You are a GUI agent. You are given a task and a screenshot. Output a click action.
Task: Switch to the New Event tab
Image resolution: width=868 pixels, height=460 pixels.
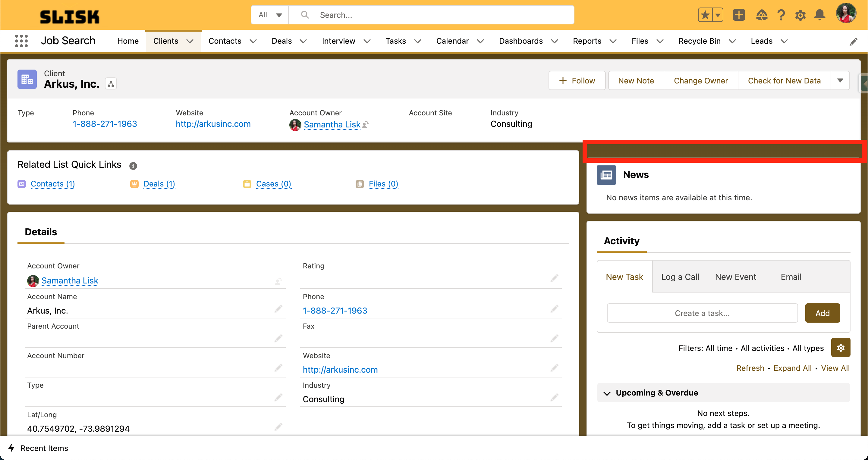coord(736,277)
